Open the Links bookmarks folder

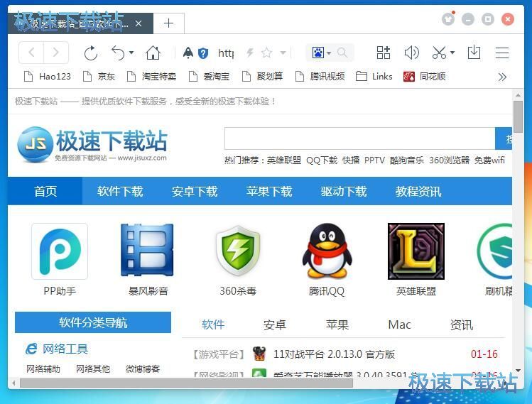(374, 76)
